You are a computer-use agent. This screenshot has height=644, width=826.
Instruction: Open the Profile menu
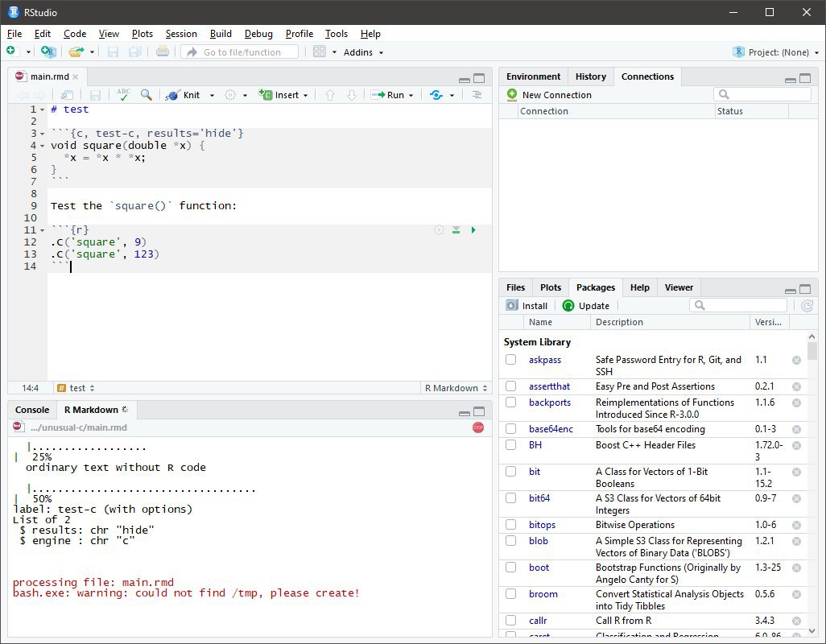pos(299,34)
